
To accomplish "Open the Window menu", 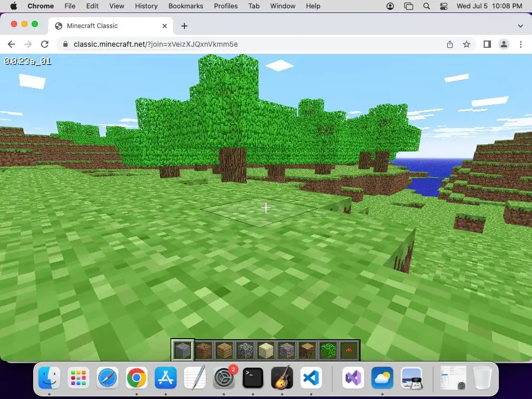I will 283,6.
